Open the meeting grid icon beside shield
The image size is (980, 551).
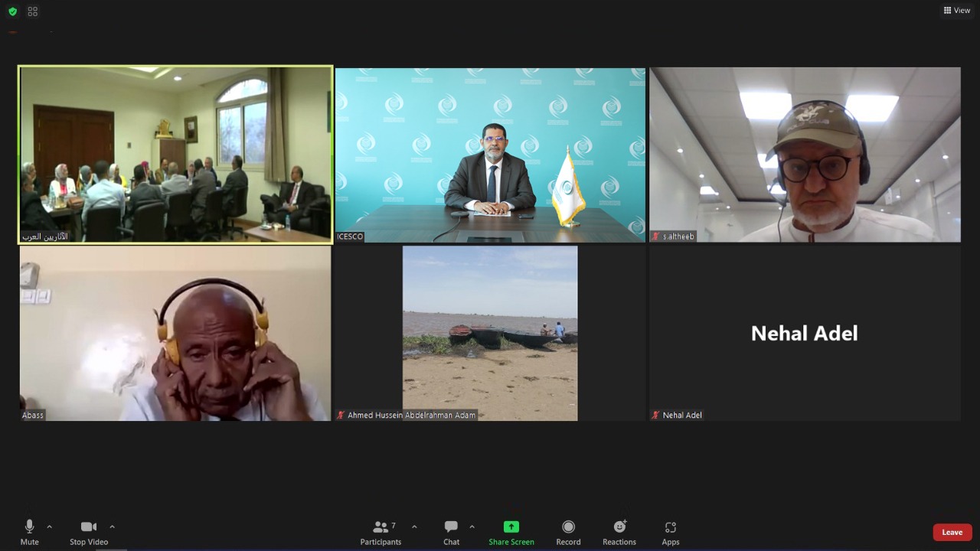[x=32, y=11]
